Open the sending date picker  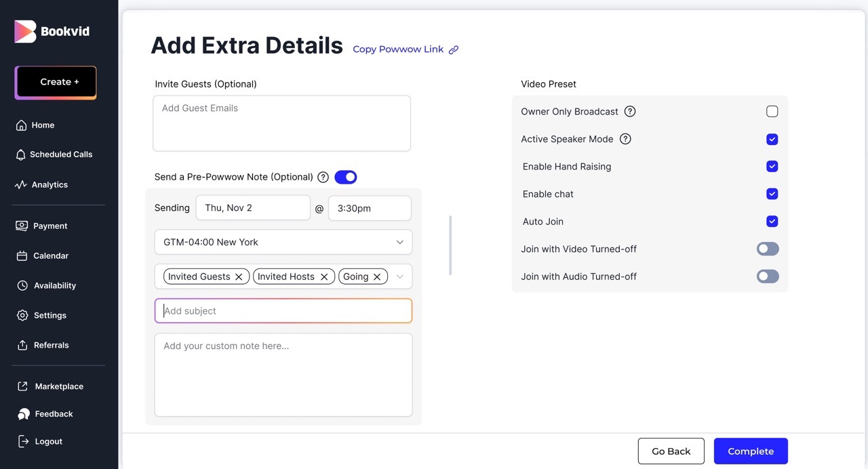point(253,207)
